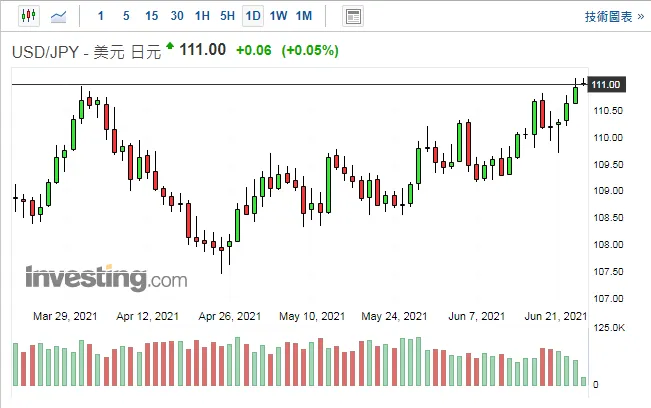Viewport: 651px width, 408px height.
Task: Open the news table panel icon
Action: point(353,17)
